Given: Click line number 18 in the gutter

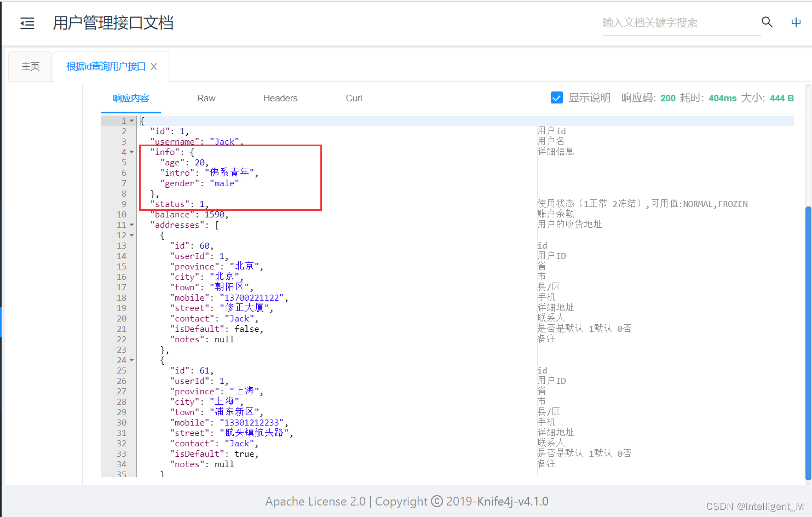Looking at the screenshot, I should click(x=122, y=297).
